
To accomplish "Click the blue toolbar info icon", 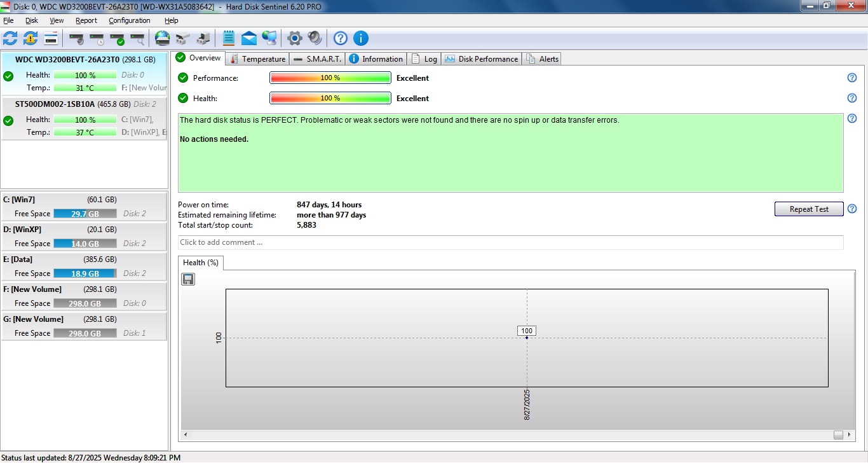I will click(x=361, y=38).
